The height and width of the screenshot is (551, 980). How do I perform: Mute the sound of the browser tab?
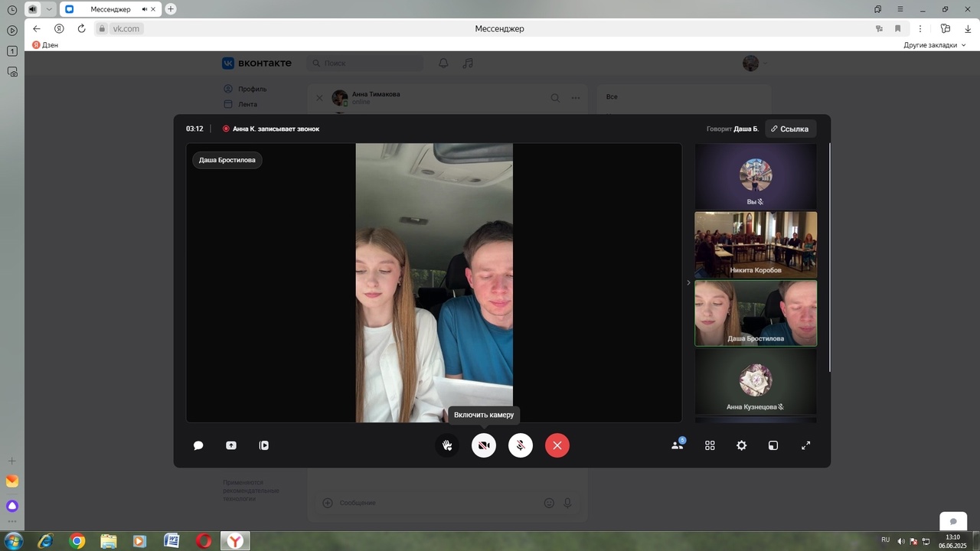pos(145,9)
